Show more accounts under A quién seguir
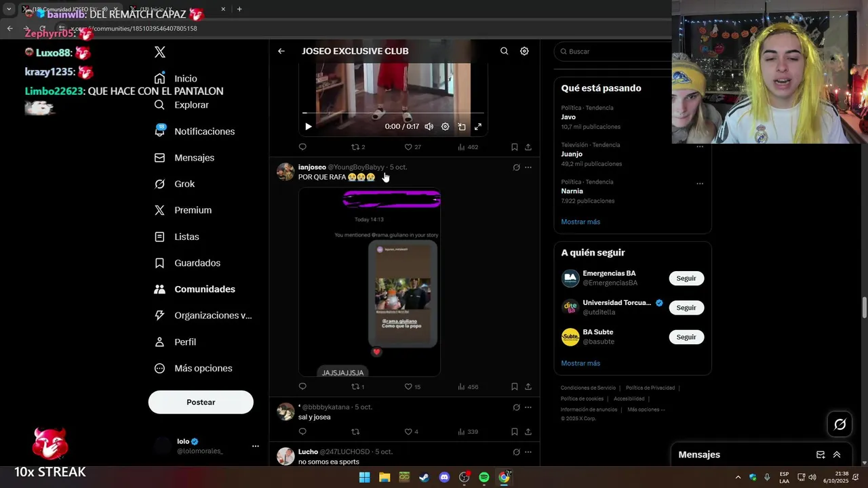868x488 pixels. (580, 363)
